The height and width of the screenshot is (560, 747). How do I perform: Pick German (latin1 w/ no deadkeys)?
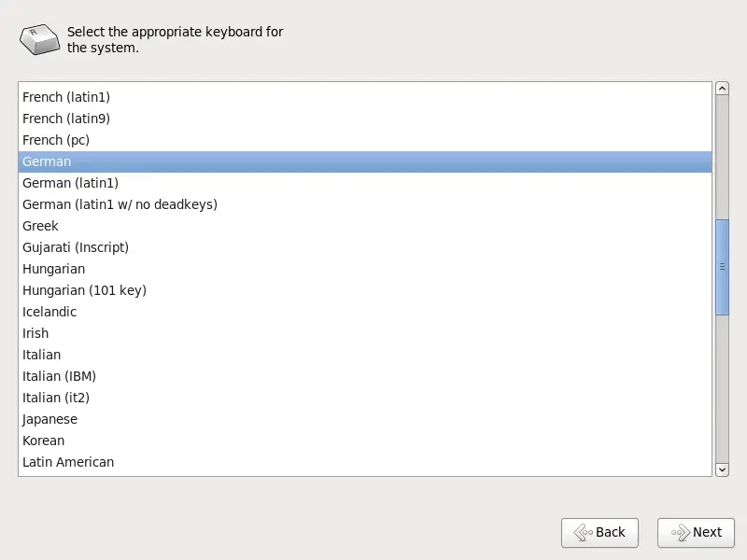[365, 204]
